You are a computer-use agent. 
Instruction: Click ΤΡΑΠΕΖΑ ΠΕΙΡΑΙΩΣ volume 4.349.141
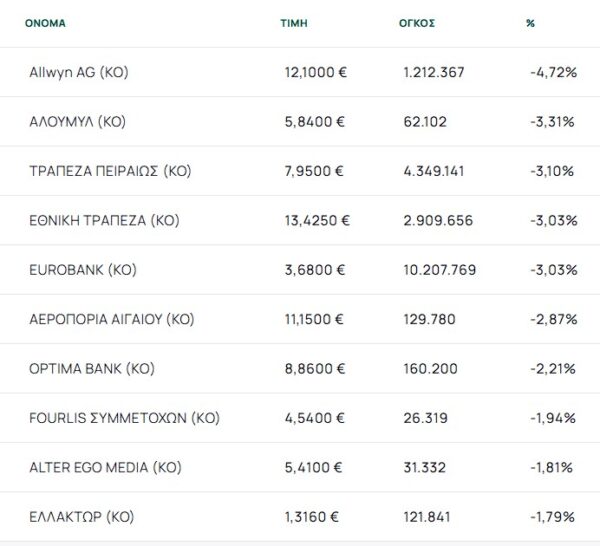point(436,171)
